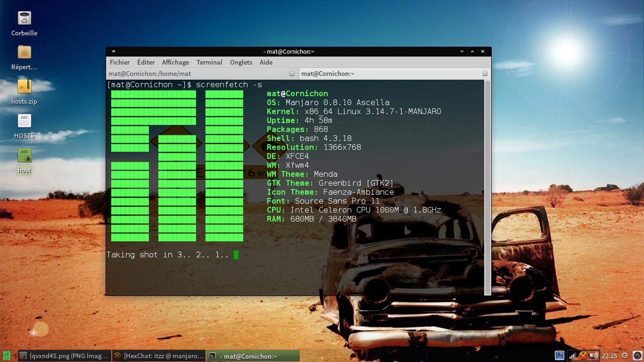Open the Onglets menu
Viewport: 644px width, 362px height.
[x=241, y=62]
